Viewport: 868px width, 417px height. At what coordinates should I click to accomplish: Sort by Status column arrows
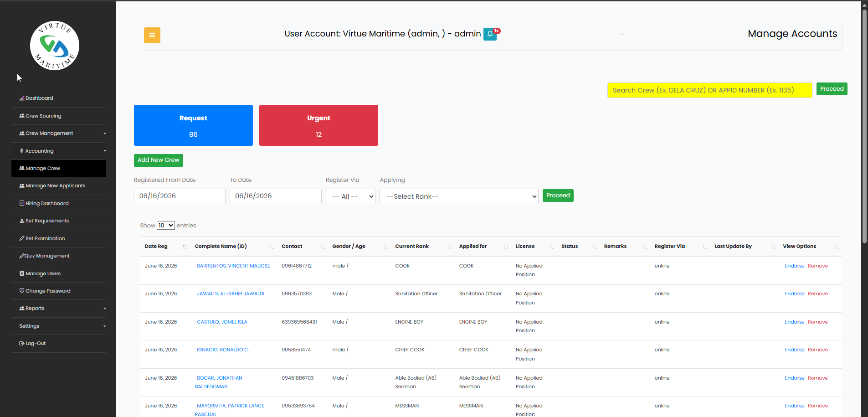coord(594,247)
